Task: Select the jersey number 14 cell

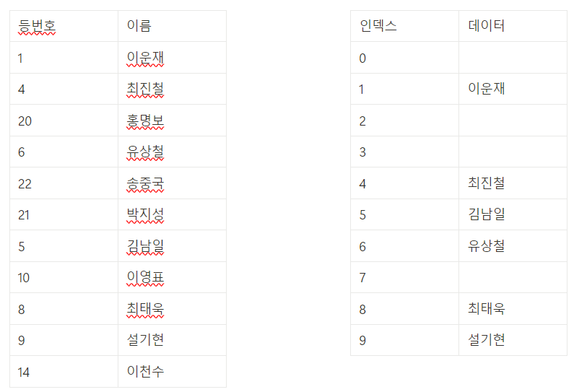Action: [x=25, y=372]
